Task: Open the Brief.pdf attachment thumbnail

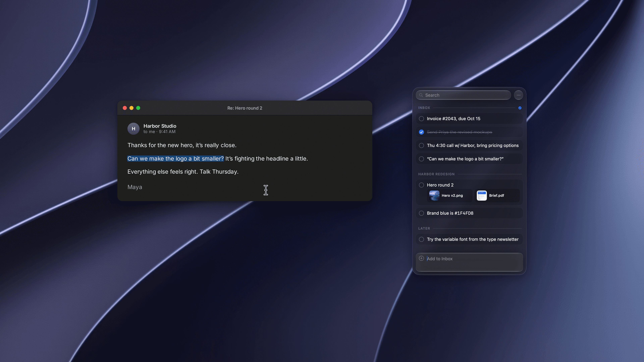Action: pyautogui.click(x=482, y=196)
